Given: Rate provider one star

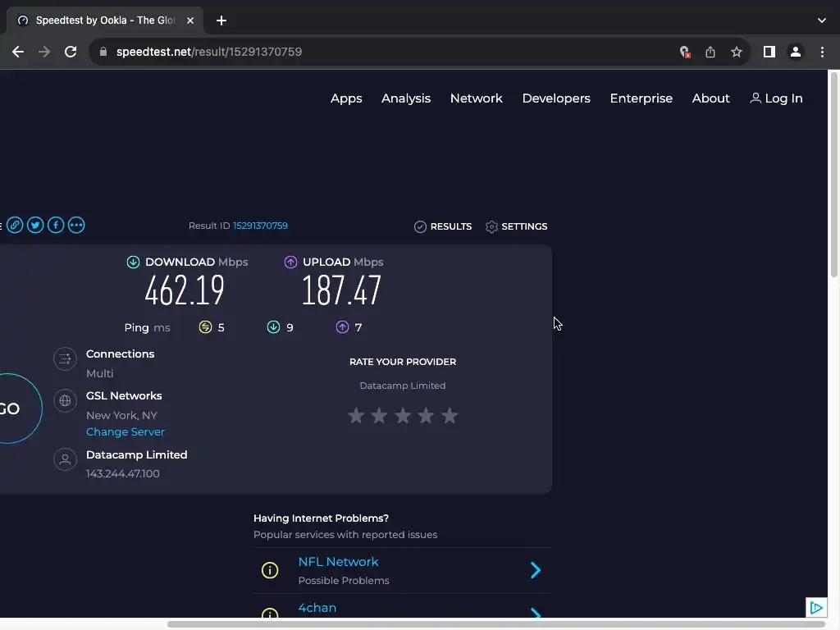Looking at the screenshot, I should pyautogui.click(x=356, y=415).
